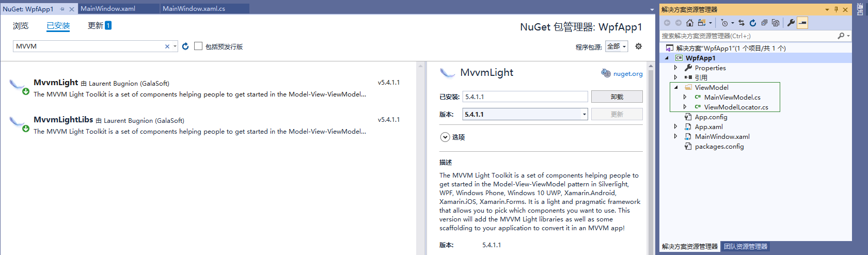Viewport: 868px width, 255px height.
Task: Click the back arrow in Solution Explorer toolbar
Action: point(667,23)
